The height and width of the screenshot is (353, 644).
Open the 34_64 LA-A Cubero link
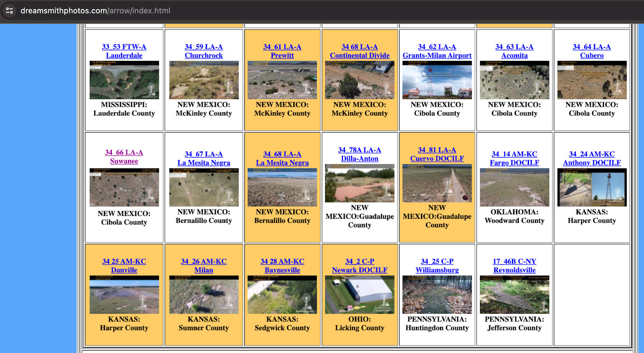click(592, 51)
